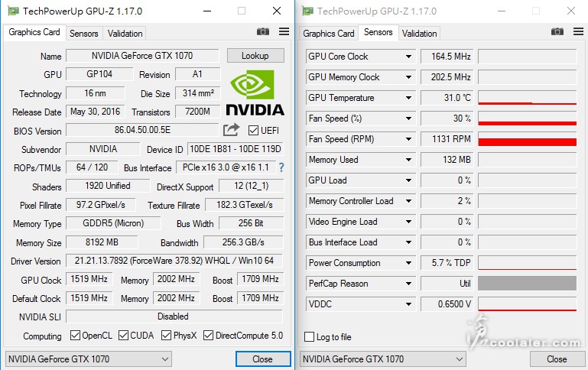This screenshot has width=588, height=370.
Task: Click the Bus Interface question mark icon
Action: point(281,167)
